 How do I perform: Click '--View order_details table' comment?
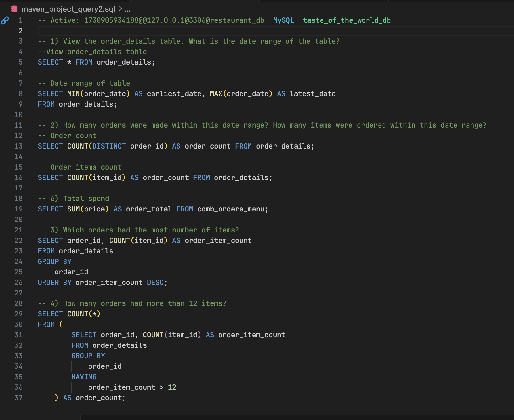click(x=92, y=52)
